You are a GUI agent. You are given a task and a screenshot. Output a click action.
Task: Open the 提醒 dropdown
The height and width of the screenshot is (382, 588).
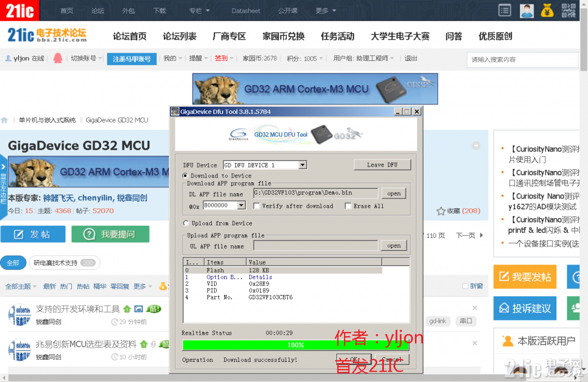coord(198,58)
